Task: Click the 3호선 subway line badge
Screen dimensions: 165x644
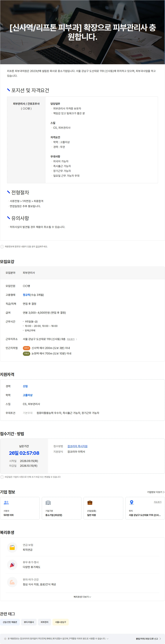Action: 27,348
